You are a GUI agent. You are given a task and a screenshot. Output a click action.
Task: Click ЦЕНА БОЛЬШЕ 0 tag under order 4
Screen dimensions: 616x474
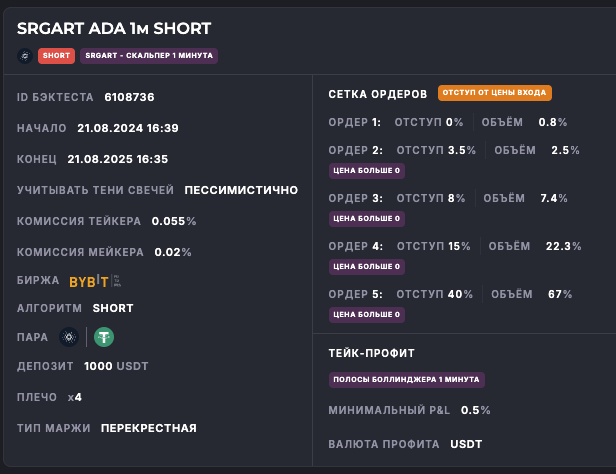click(x=367, y=266)
